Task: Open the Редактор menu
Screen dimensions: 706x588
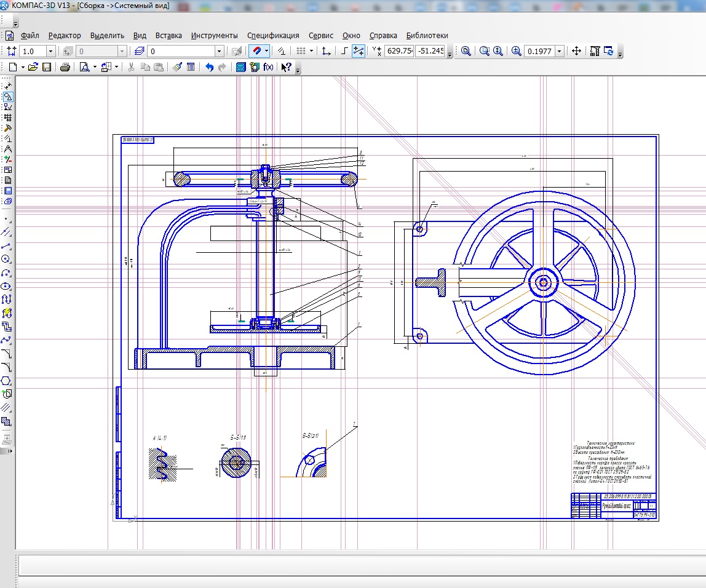Action: [x=65, y=36]
